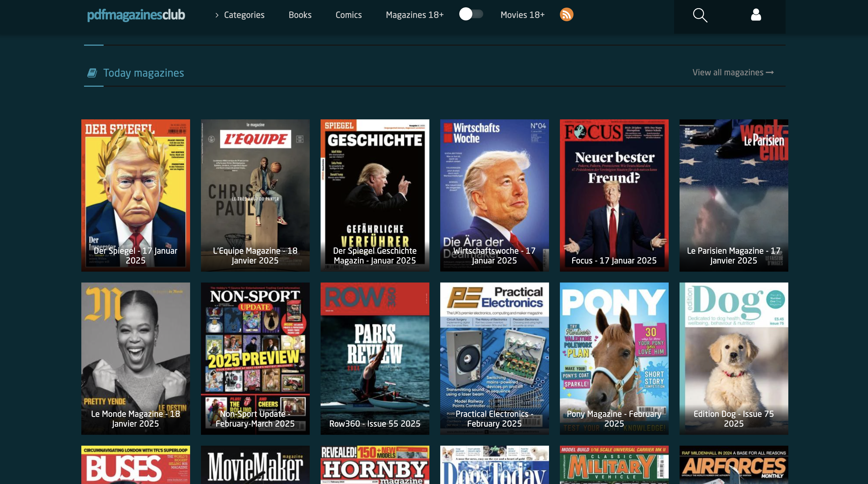Viewport: 868px width, 484px height.
Task: Open L'Equipe Magazine 18 Janvier 2025 cover
Action: [x=255, y=196]
